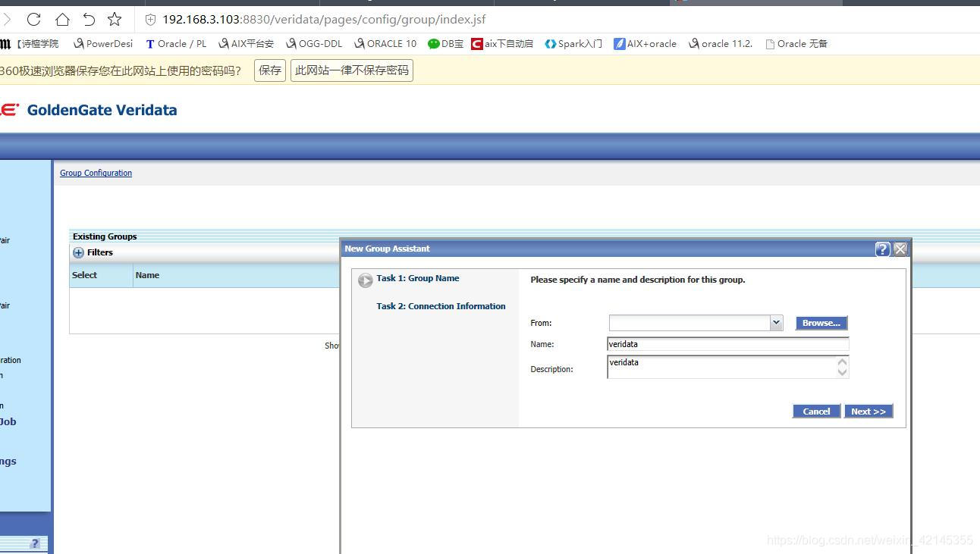Reload the page with the refresh icon
Image resolution: width=980 pixels, height=554 pixels.
[x=33, y=19]
